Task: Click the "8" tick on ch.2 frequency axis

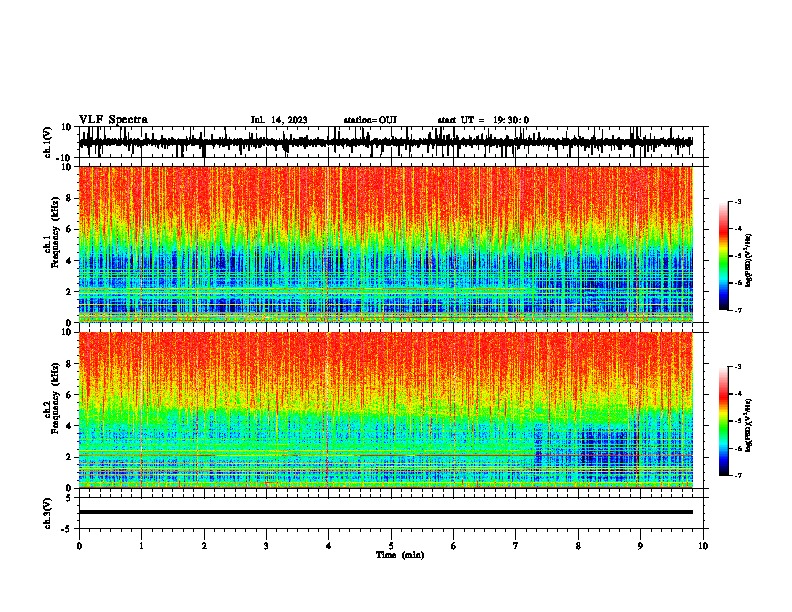Action: pos(69,364)
